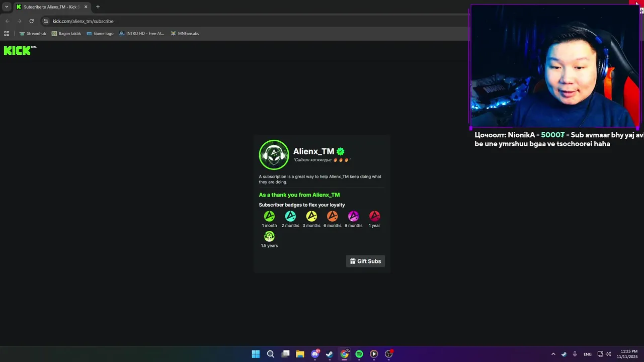Open the MNFansubs bookmark
The image size is (644, 362).
tap(185, 34)
